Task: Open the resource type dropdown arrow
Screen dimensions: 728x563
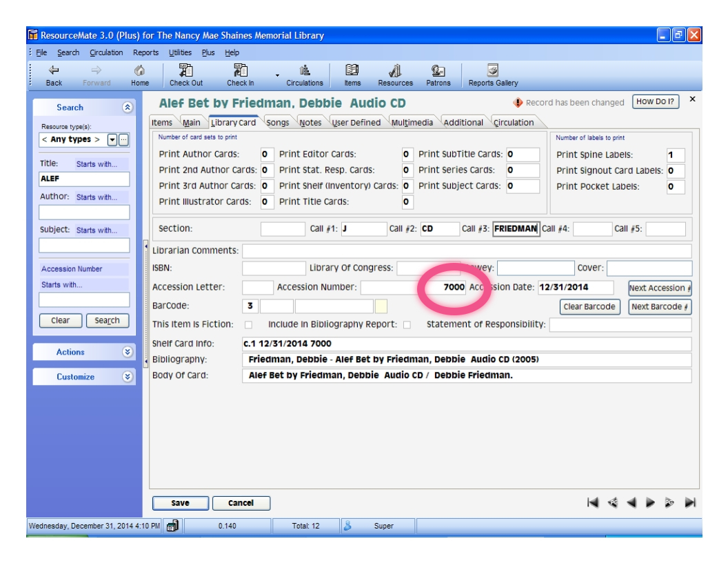Action: 112,140
